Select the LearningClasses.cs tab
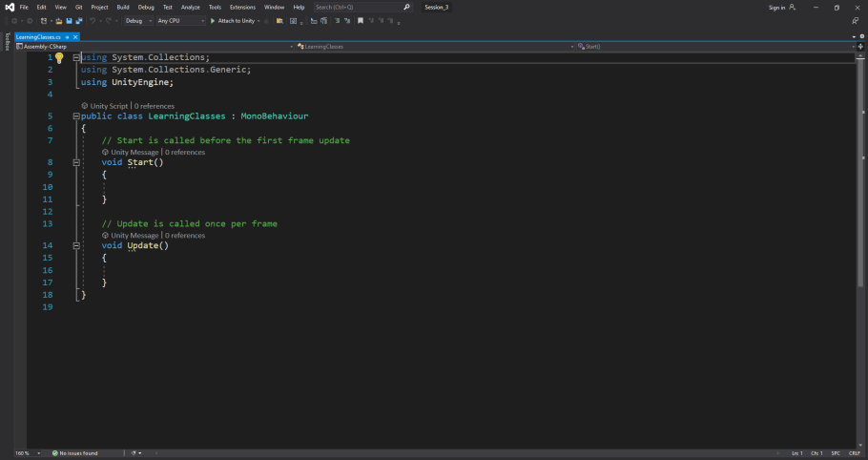The height and width of the screenshot is (460, 868). pos(38,37)
